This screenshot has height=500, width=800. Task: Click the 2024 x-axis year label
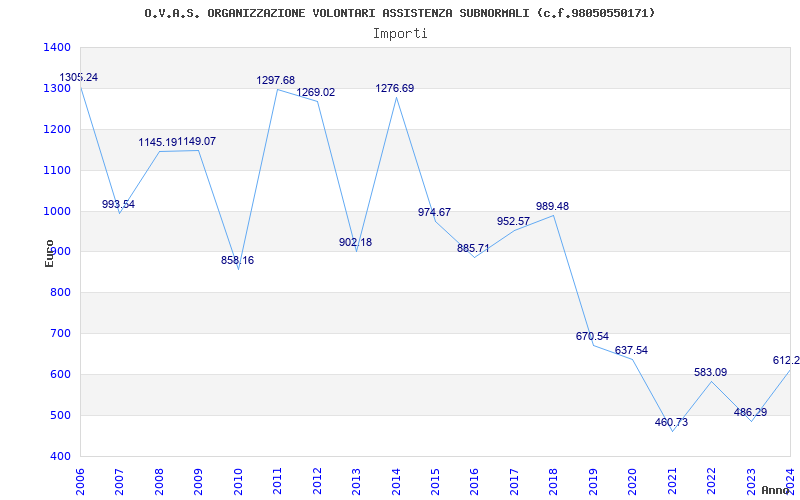(x=790, y=480)
